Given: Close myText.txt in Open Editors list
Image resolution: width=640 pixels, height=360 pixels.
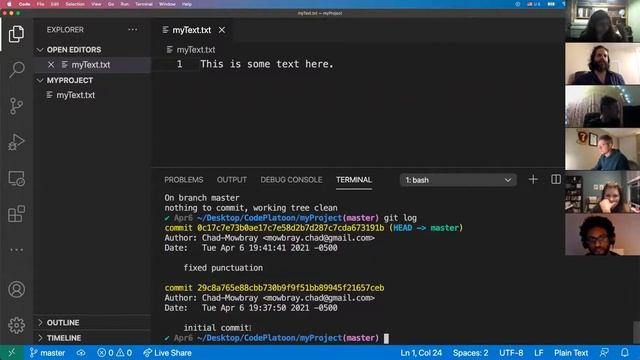Looking at the screenshot, I should pyautogui.click(x=51, y=64).
